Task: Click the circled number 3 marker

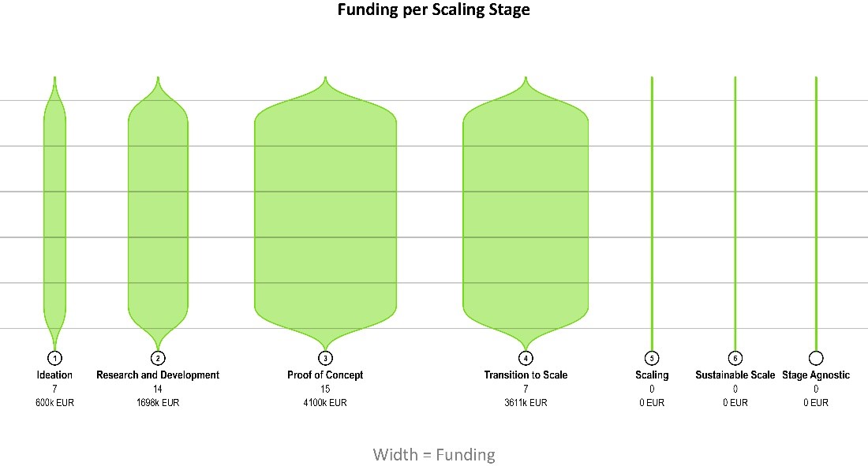Action: [325, 358]
